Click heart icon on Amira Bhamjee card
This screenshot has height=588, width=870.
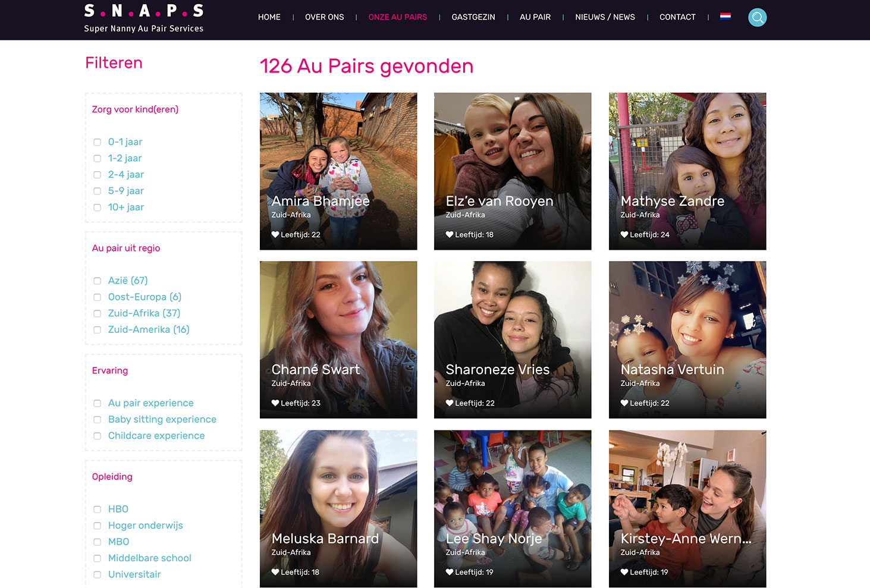(275, 235)
